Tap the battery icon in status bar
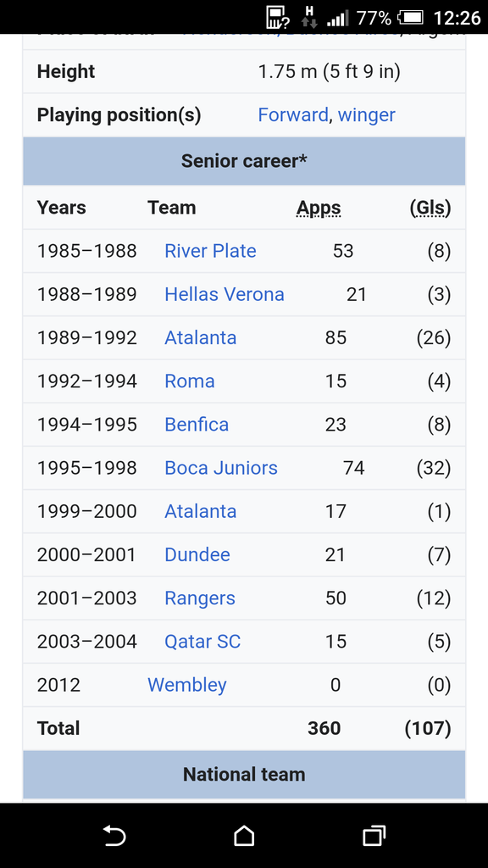 (411, 19)
